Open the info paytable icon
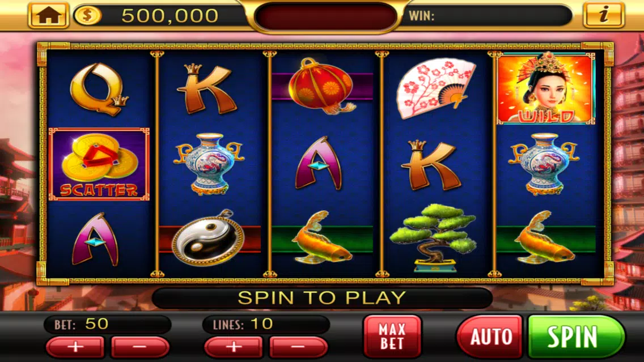The image size is (644, 362). click(603, 16)
